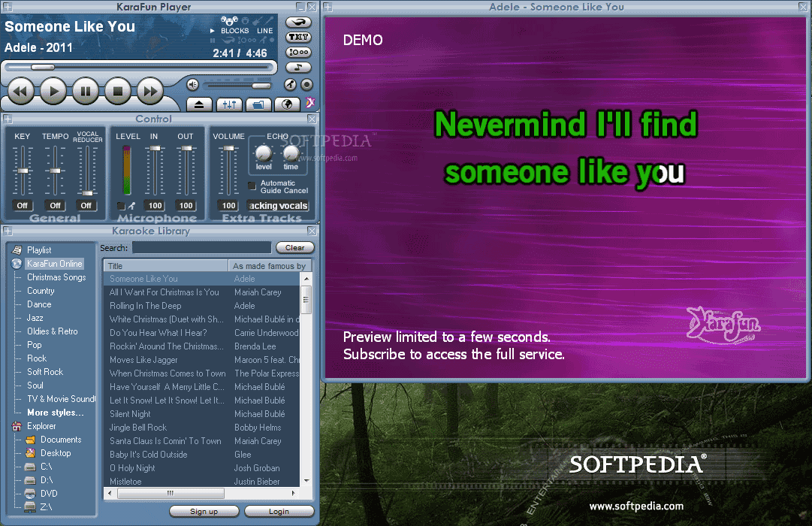Sort by 'As made famous by' column header
This screenshot has height=526, width=812.
(269, 266)
